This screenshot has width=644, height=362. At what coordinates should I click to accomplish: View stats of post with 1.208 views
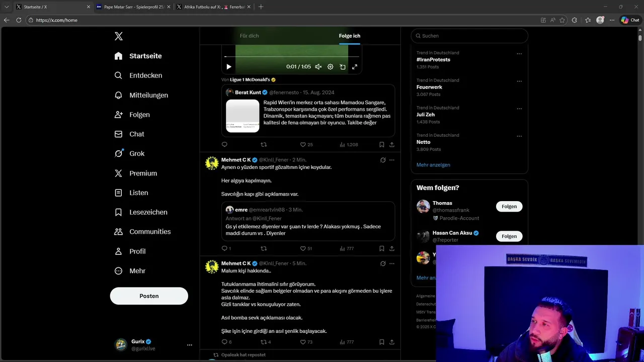point(349,145)
